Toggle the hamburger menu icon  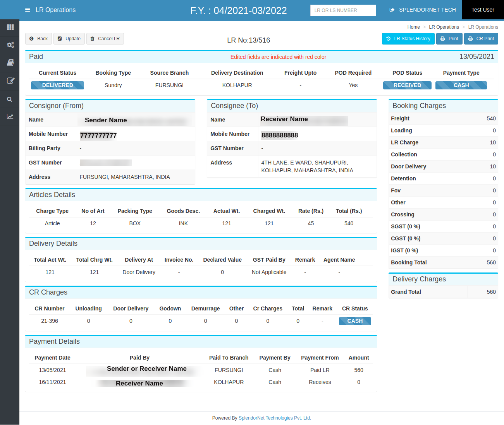click(28, 10)
